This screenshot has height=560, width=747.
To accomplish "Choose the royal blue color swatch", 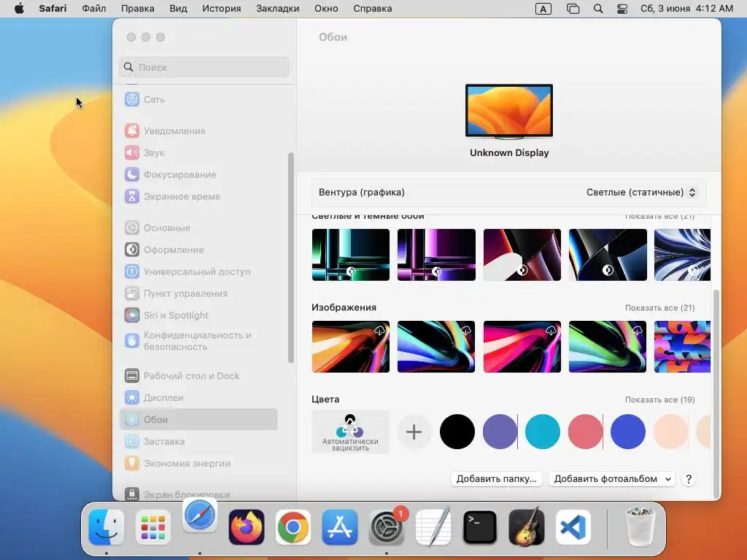I will (628, 432).
